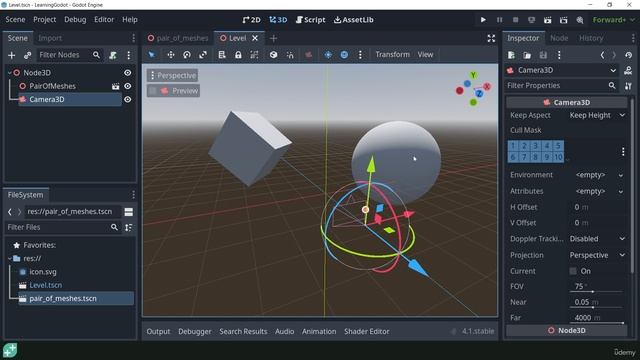Run the project with play button
Viewport: 640px width, 360px height.
(x=483, y=20)
